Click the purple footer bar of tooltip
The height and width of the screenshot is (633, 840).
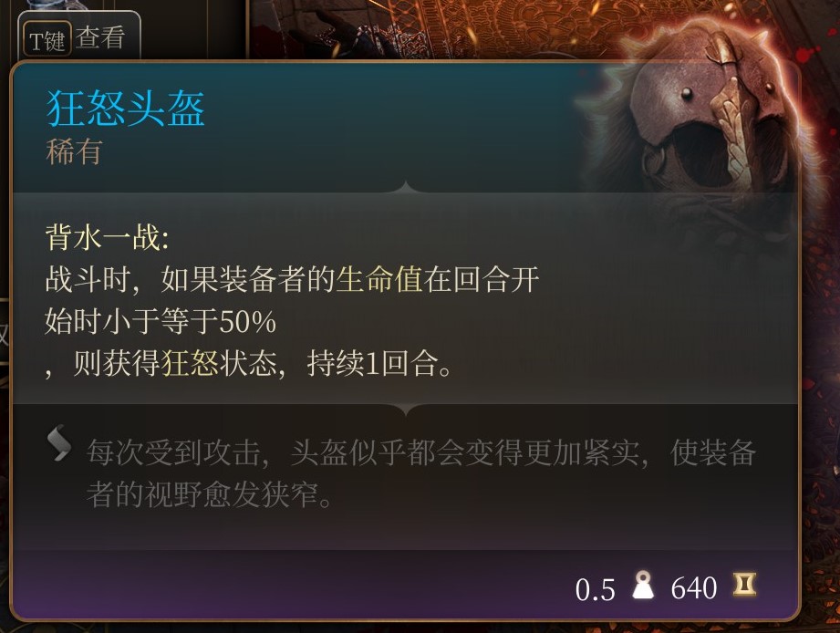pos(406,585)
